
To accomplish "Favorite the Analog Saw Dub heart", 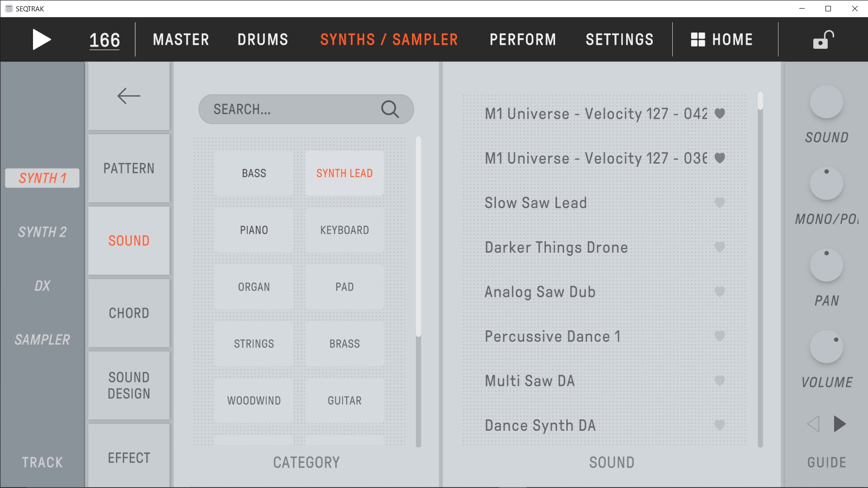I will 719,291.
